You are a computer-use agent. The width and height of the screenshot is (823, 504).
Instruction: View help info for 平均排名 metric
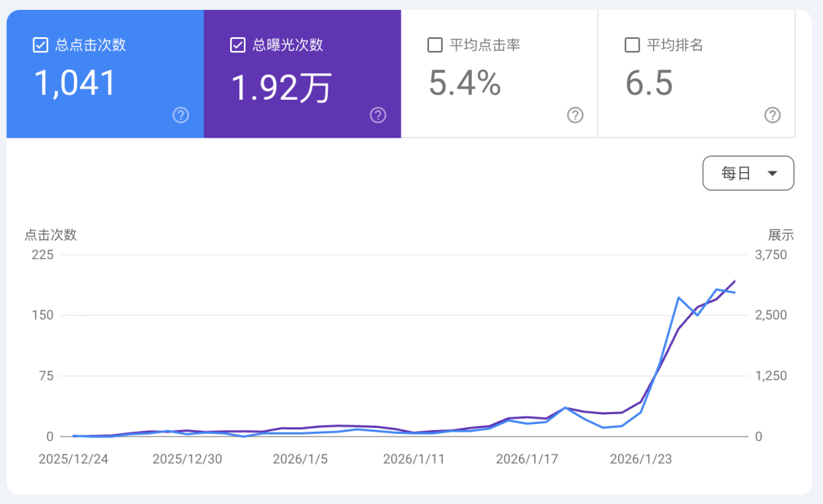pos(772,115)
